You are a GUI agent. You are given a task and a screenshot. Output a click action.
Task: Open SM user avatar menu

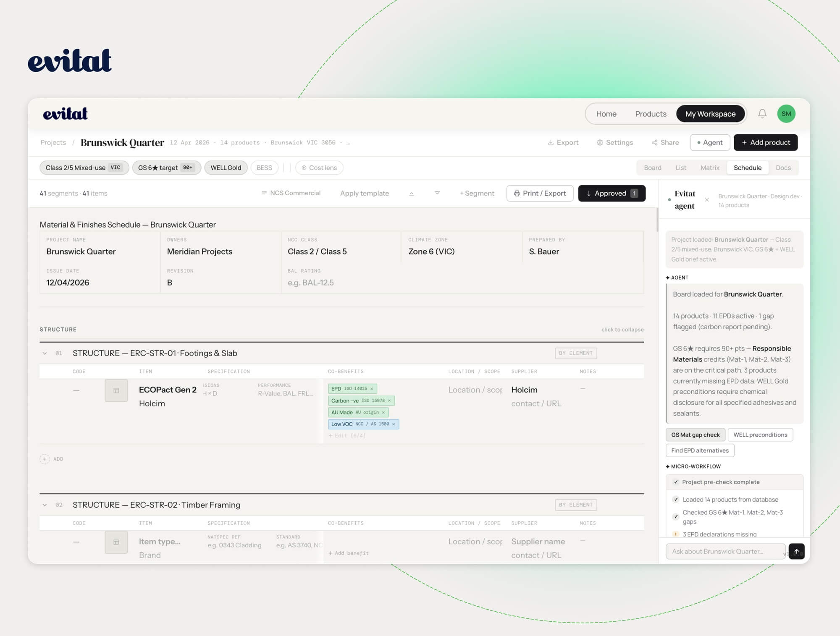point(786,114)
